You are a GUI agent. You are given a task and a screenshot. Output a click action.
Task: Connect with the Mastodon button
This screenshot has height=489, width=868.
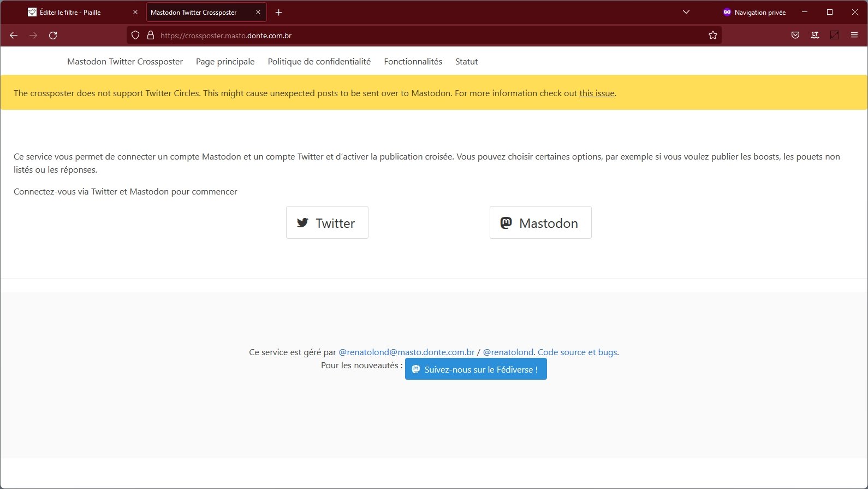(x=540, y=222)
